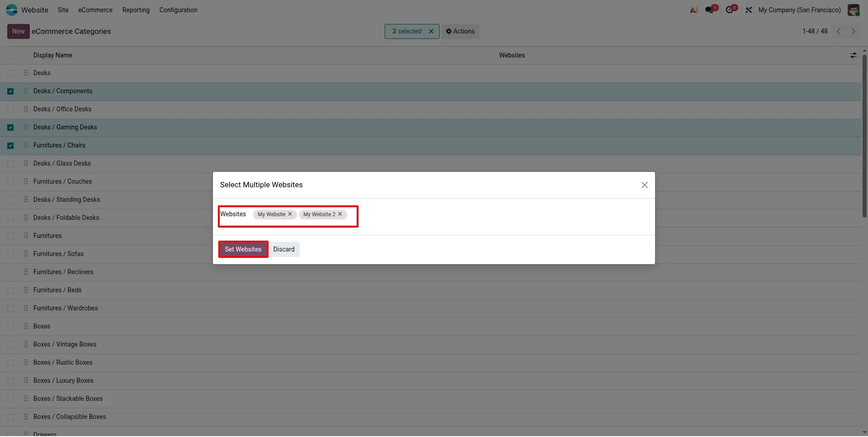Click the Set Websites button
Viewport: 868px width, 437px height.
click(x=243, y=249)
